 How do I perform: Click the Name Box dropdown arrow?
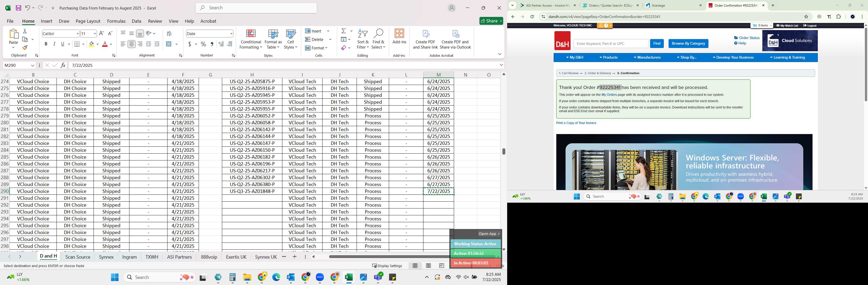click(x=33, y=65)
